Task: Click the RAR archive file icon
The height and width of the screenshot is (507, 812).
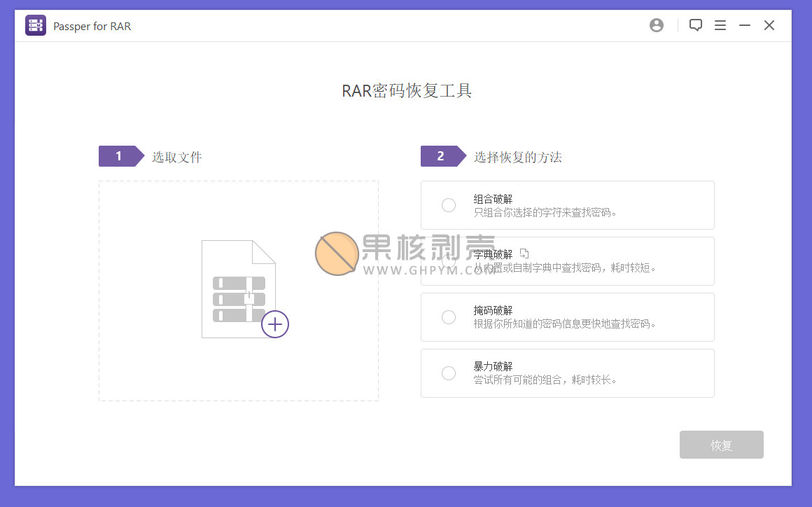Action: [x=238, y=289]
